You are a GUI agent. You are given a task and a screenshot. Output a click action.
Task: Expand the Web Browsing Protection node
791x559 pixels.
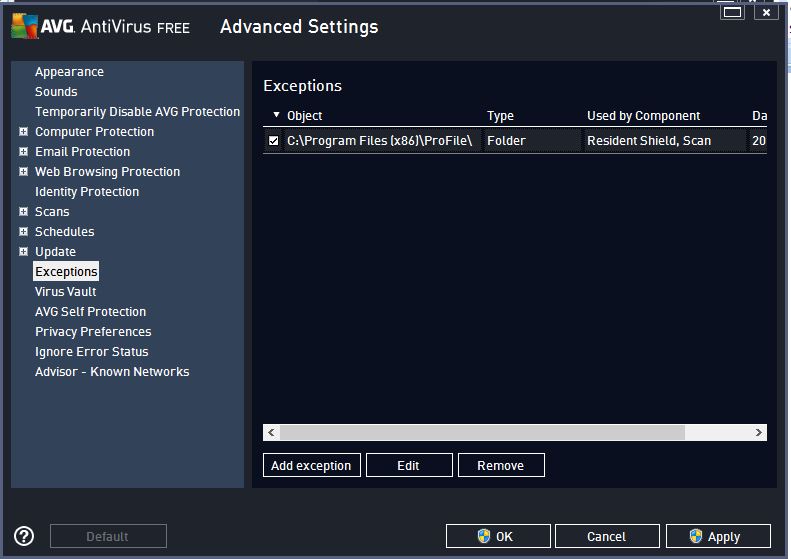[x=23, y=172]
